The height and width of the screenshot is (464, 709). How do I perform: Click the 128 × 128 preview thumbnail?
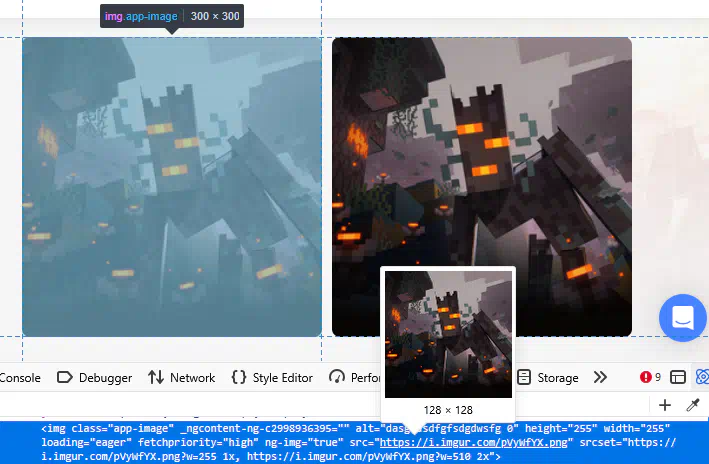click(448, 335)
